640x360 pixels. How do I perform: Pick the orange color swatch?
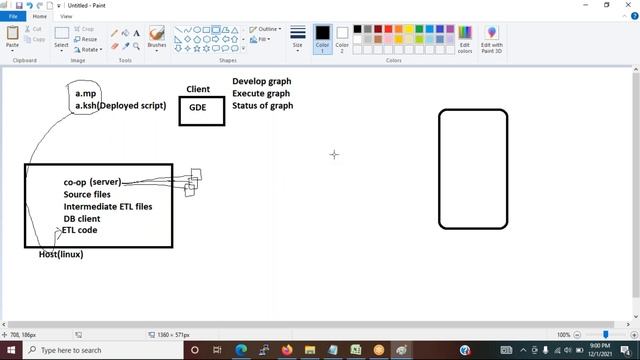point(399,29)
